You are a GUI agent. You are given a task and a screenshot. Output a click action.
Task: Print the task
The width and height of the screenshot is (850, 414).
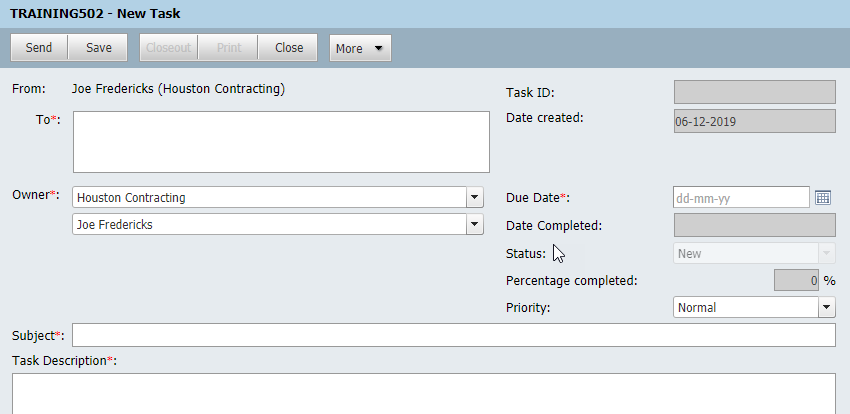point(228,48)
